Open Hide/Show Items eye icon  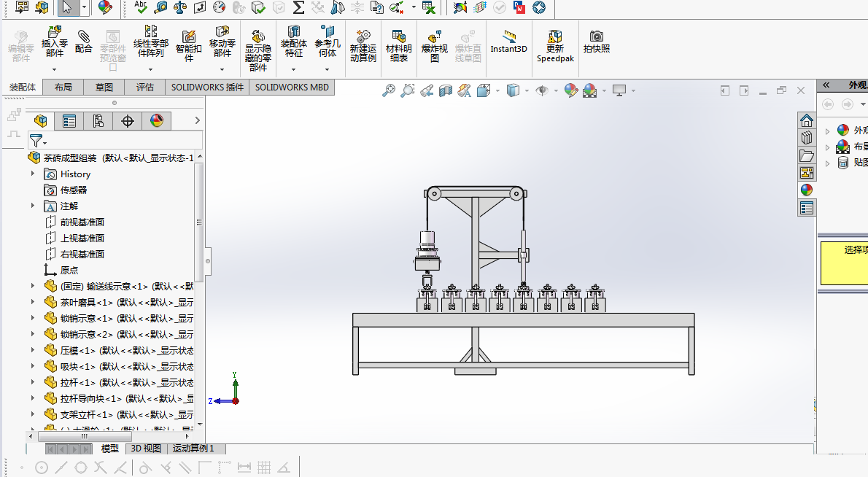coord(542,90)
